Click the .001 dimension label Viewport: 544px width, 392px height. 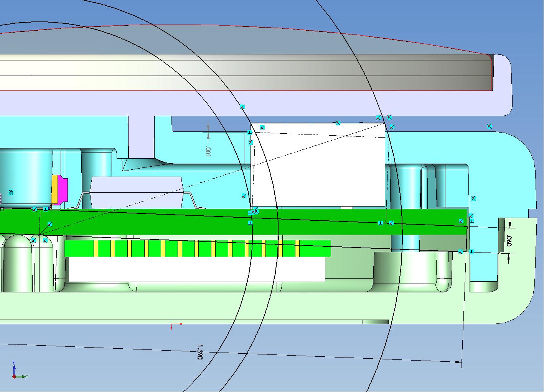[208, 151]
